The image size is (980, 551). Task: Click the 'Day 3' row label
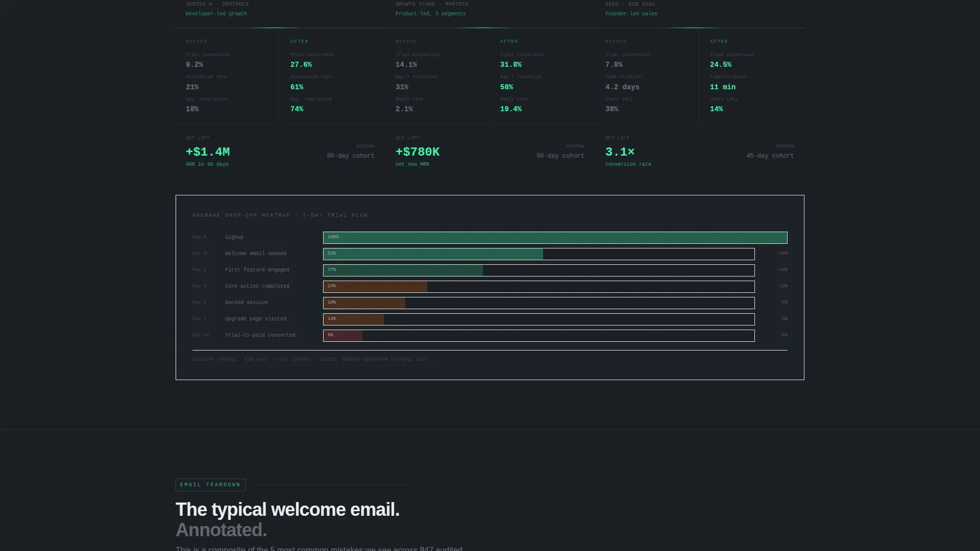coord(199,286)
